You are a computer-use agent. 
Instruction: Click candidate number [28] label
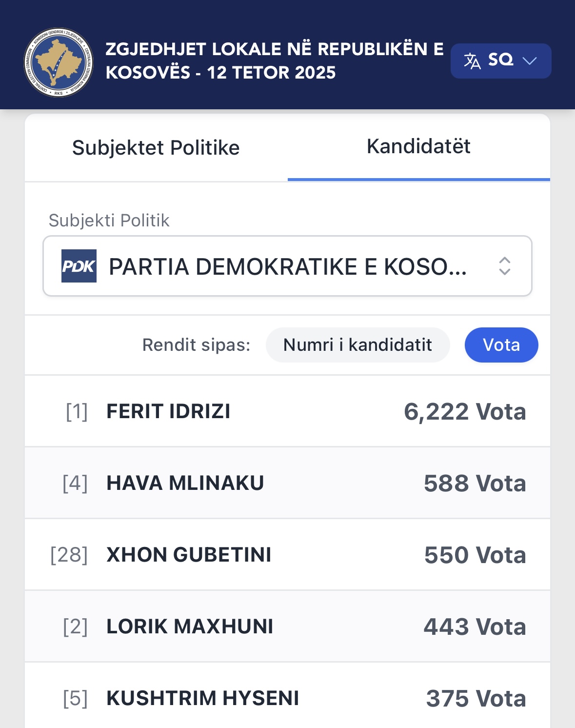(69, 555)
